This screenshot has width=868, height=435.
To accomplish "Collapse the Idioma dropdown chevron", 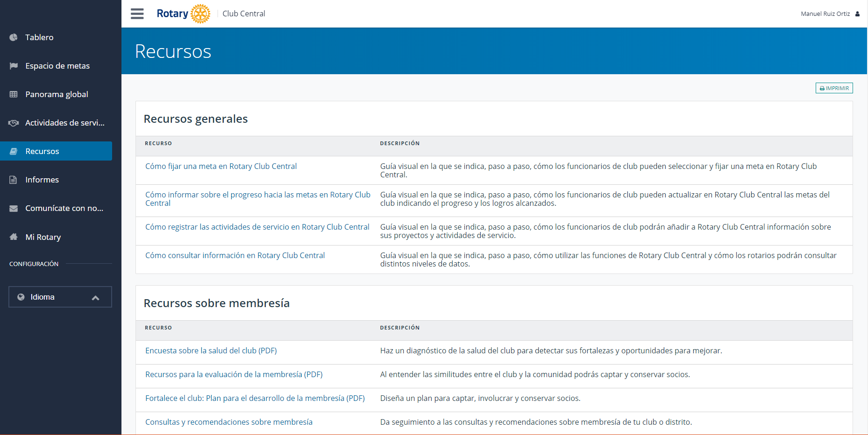I will click(96, 297).
